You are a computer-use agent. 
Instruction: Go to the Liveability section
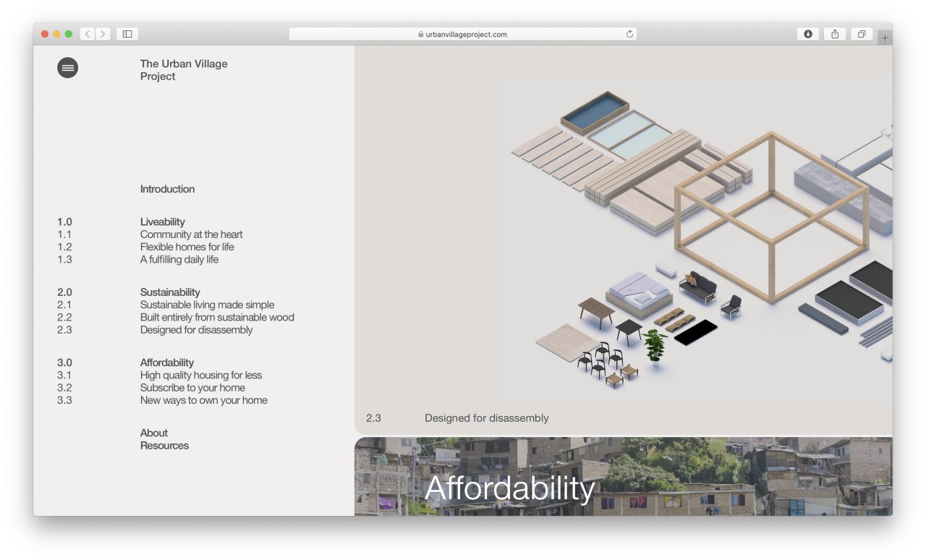tap(163, 222)
